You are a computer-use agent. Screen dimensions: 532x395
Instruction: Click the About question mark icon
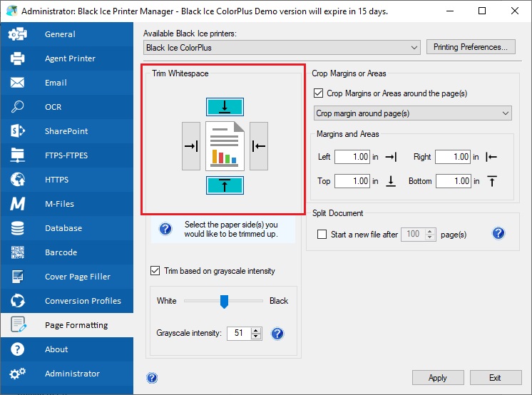click(x=18, y=349)
